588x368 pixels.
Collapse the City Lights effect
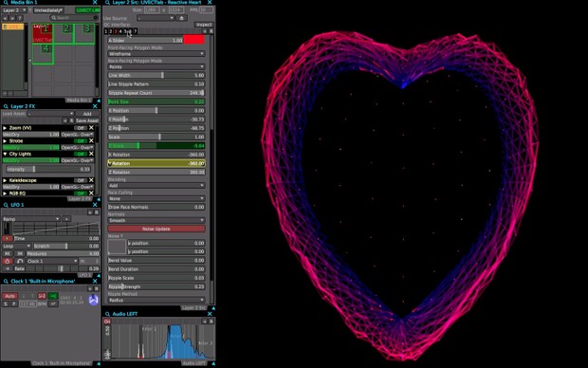coord(5,155)
